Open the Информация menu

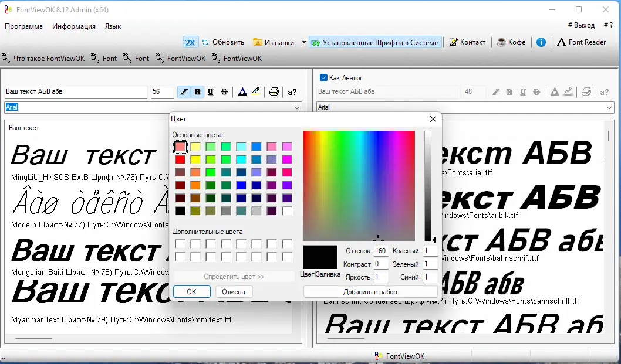[x=74, y=26]
